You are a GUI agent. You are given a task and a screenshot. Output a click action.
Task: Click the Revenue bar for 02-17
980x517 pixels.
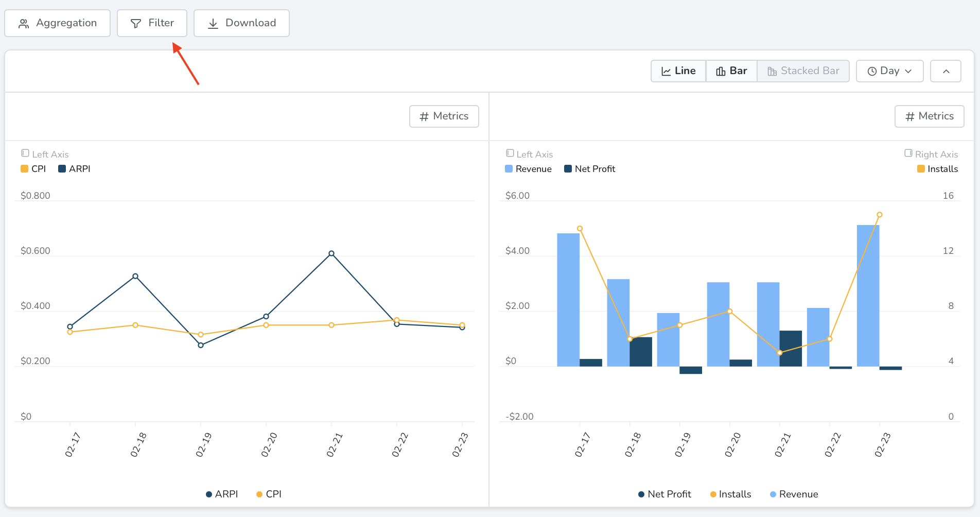[x=568, y=300]
